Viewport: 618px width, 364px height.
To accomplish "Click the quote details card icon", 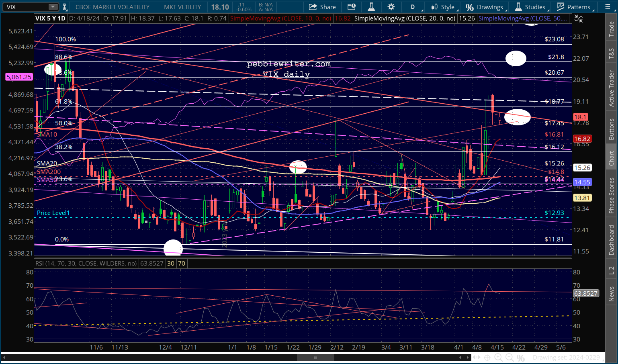I will point(352,7).
